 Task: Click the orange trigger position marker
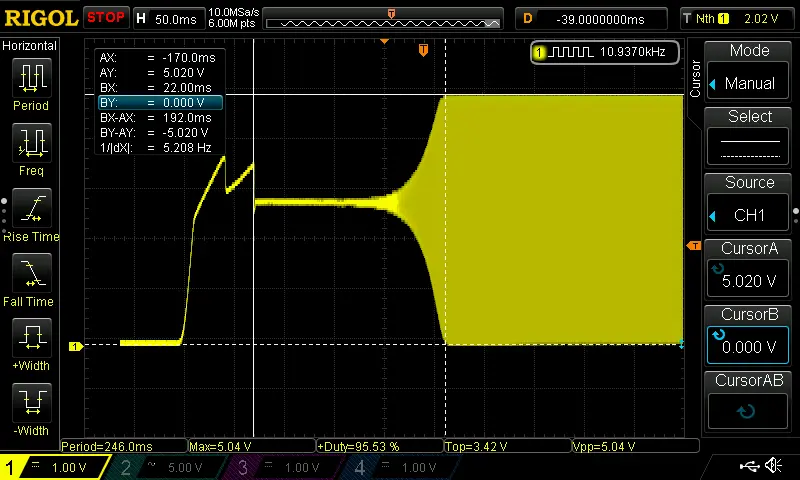click(x=423, y=49)
